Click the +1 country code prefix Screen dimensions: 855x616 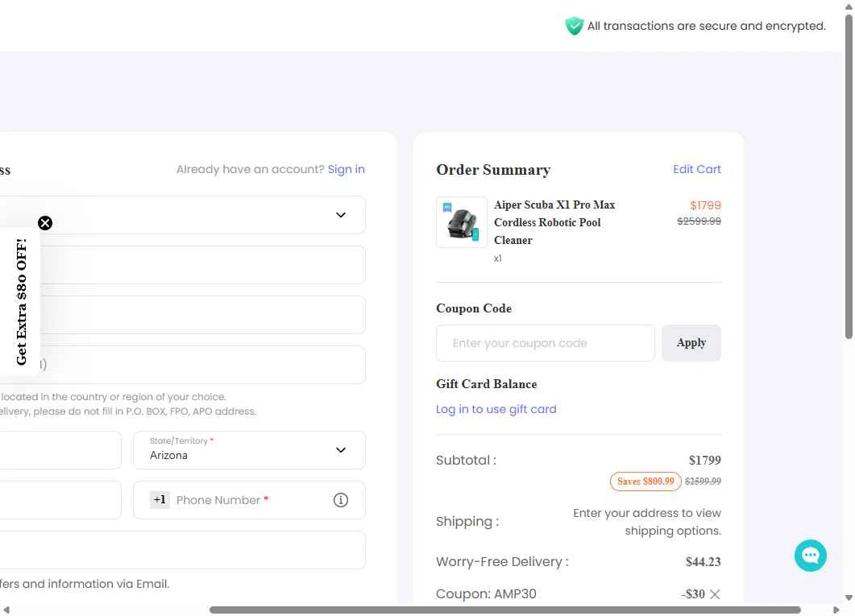(160, 499)
